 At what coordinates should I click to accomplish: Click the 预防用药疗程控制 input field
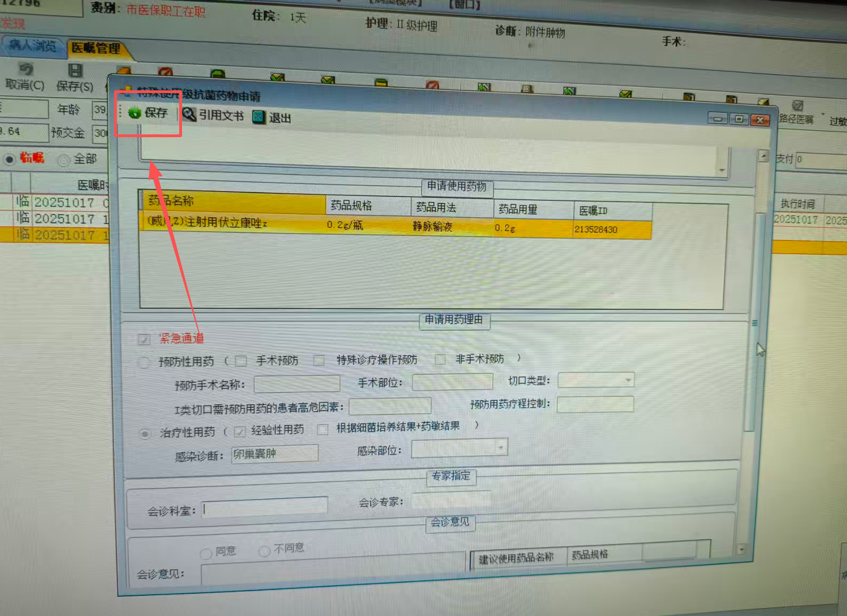pos(595,404)
